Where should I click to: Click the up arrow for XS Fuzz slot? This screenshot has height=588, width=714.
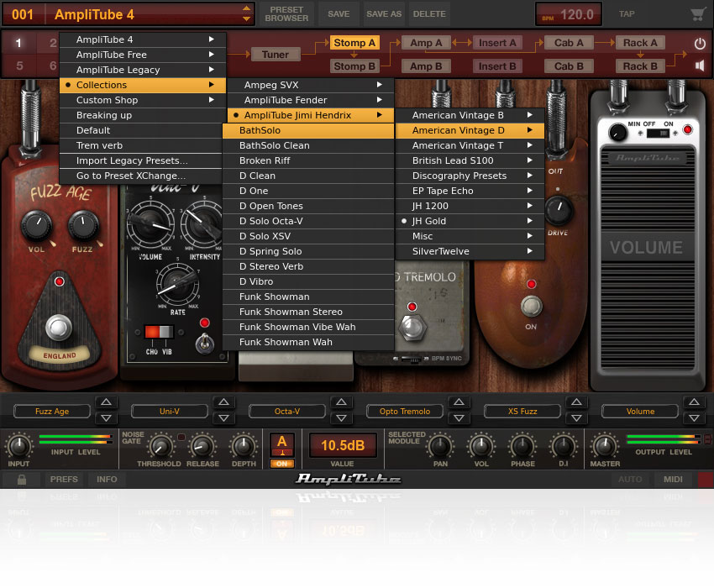click(x=576, y=402)
